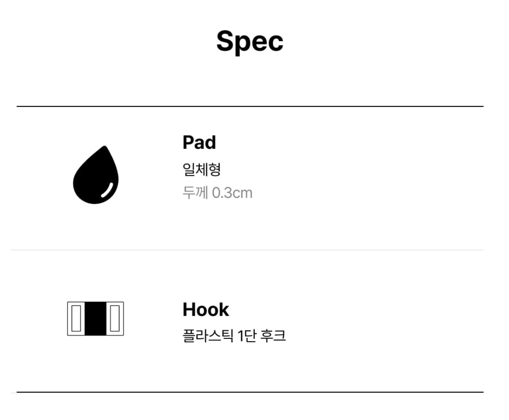Click the black divider line below the Hook section

250,392
